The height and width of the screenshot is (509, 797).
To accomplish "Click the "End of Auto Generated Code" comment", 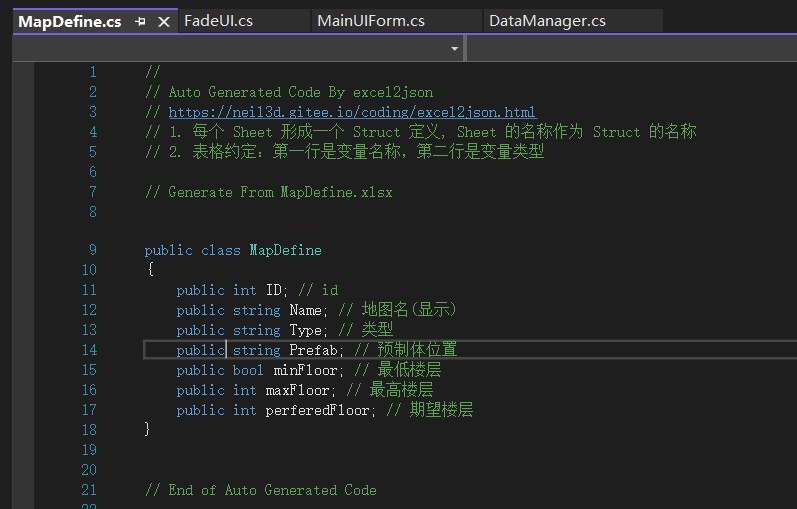I will coord(271,490).
